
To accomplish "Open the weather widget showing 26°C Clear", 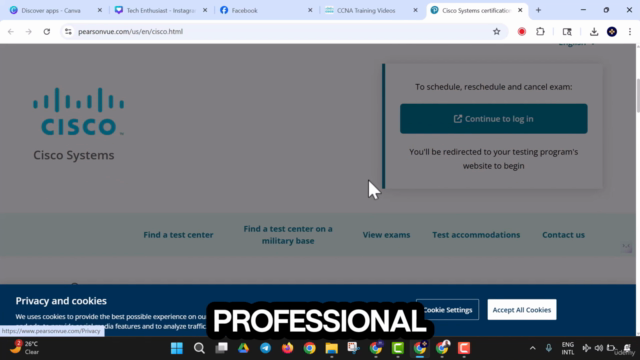I will click(x=24, y=348).
